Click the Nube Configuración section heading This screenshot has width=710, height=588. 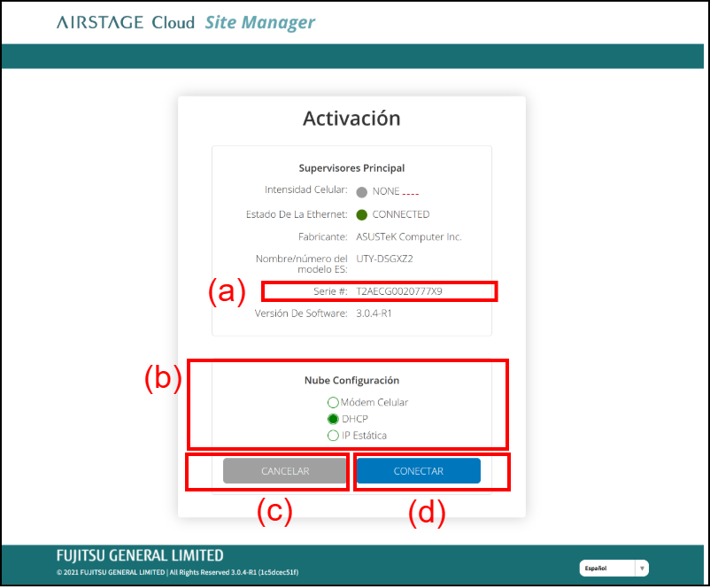click(x=351, y=381)
